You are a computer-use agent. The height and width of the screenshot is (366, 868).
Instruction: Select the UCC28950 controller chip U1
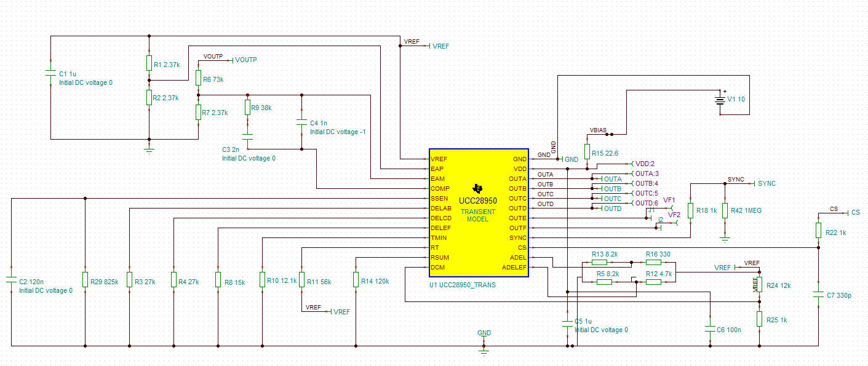tap(479, 213)
